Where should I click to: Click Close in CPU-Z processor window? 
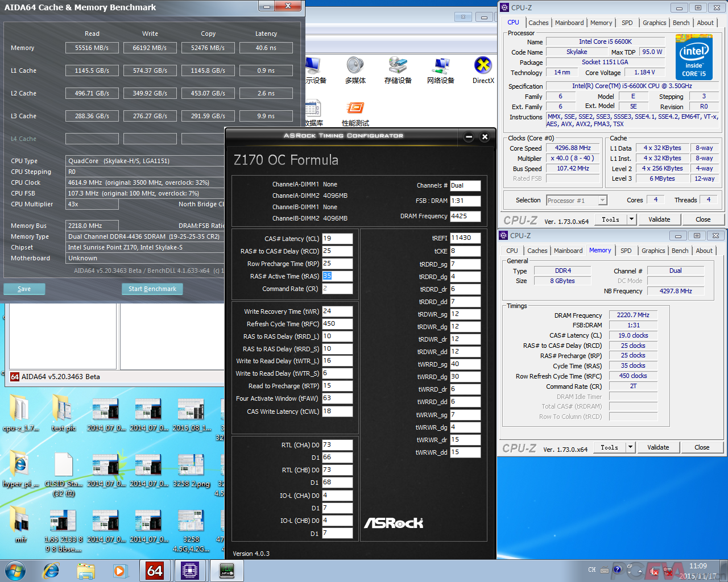[x=703, y=219]
